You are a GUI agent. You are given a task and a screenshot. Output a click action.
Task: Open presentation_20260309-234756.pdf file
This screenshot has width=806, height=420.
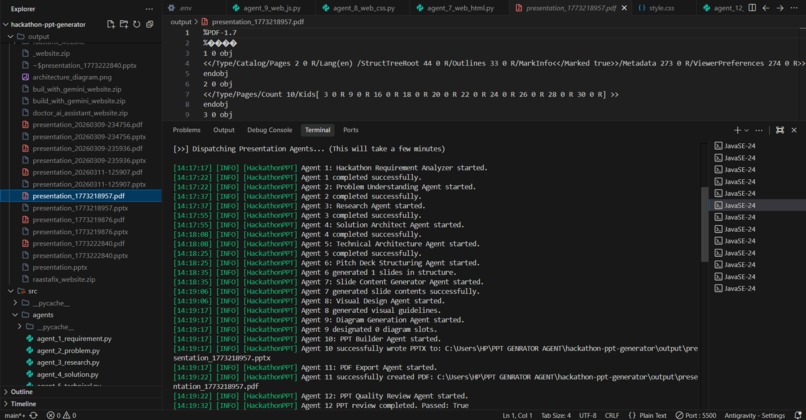87,125
